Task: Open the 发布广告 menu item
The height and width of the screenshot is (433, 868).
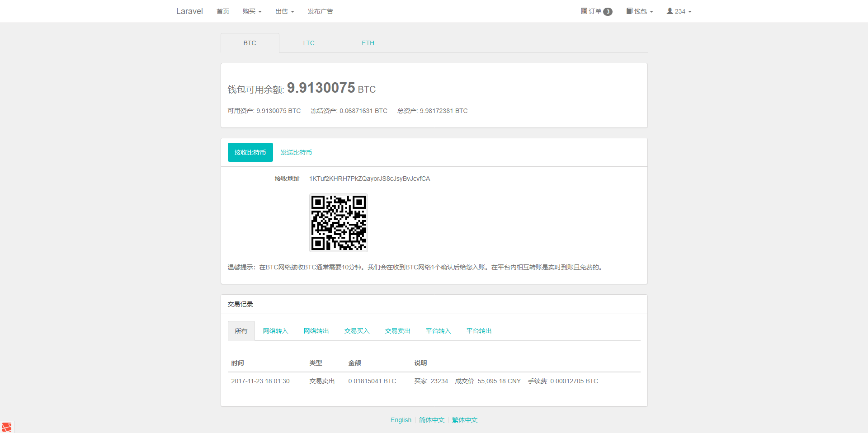Action: tap(321, 11)
